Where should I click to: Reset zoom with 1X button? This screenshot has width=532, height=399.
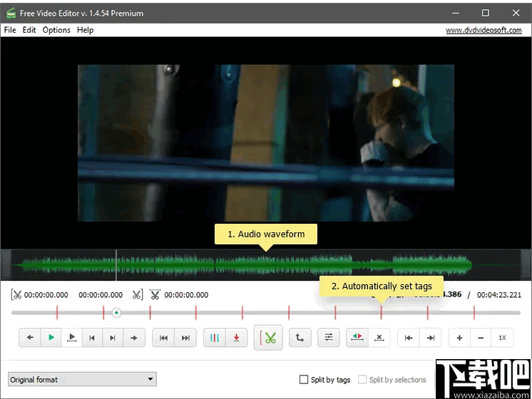point(502,338)
